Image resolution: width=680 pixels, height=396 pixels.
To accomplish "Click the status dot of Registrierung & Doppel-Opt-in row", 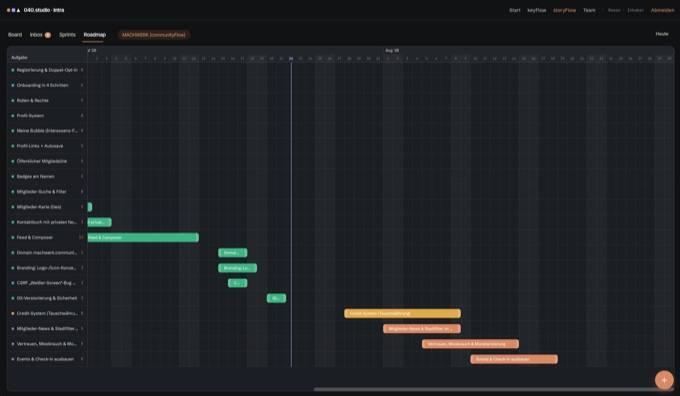I will [13, 70].
